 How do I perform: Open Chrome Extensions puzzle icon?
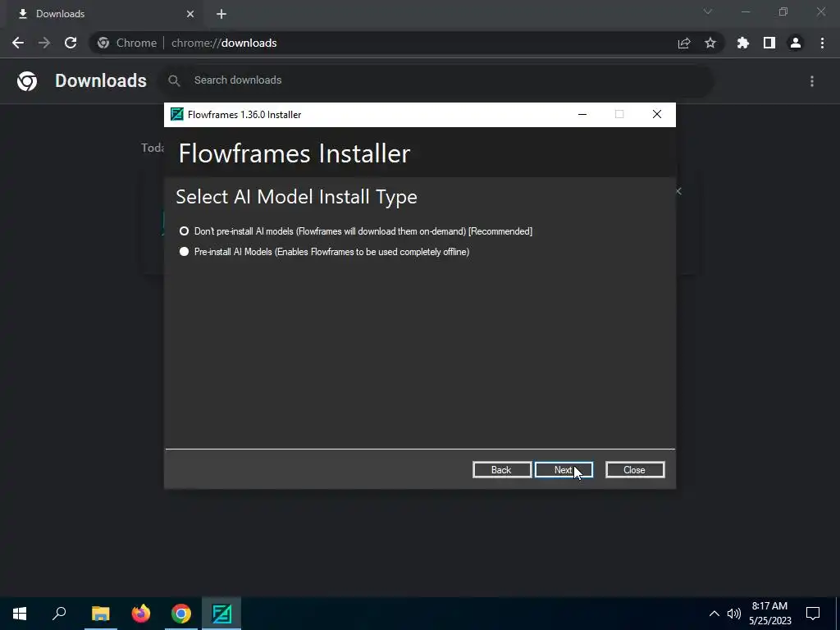(743, 43)
